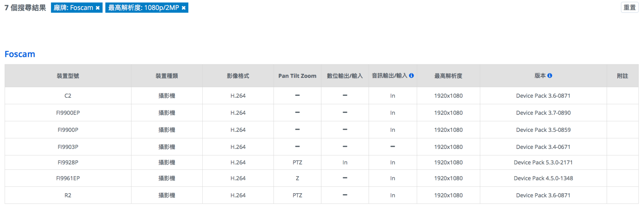Click the info icon next to 音訊輸出/輸入
The width and height of the screenshot is (644, 210).
point(412,76)
